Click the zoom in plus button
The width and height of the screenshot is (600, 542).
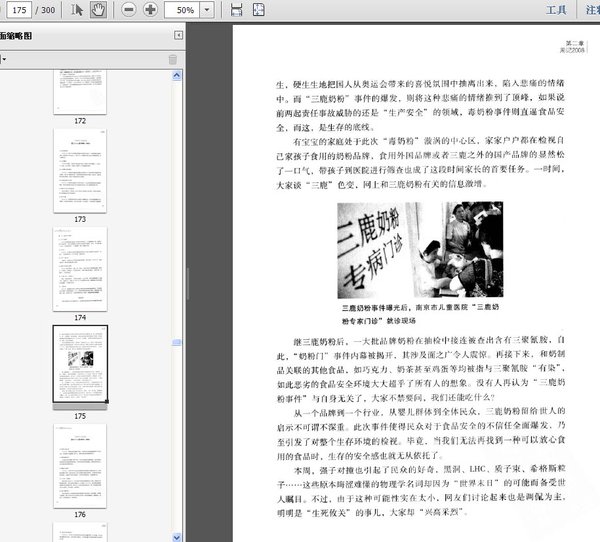(x=150, y=10)
